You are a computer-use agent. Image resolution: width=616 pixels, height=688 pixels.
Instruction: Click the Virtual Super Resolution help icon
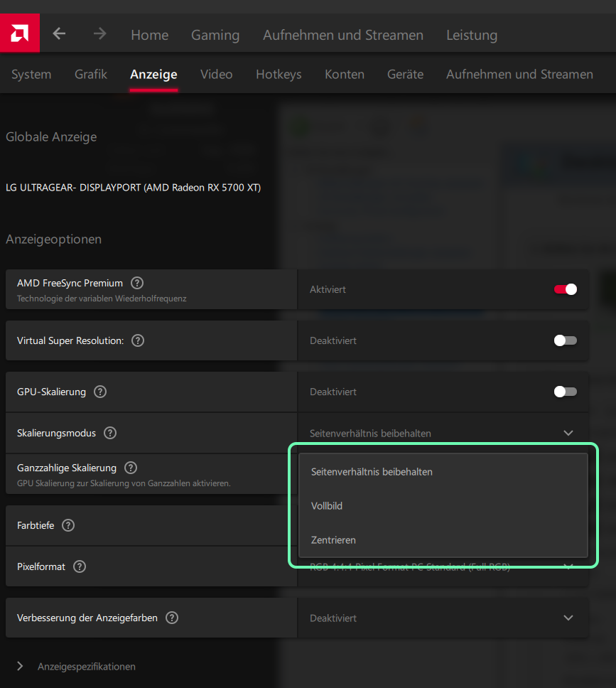coord(137,340)
